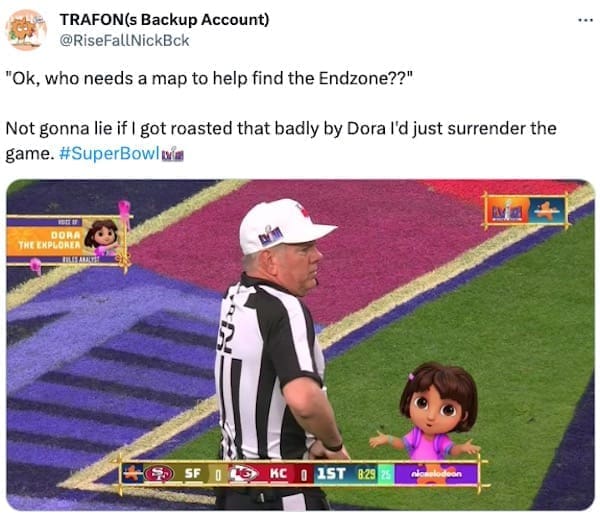
Task: Click the TRAFON profile avatar
Action: pyautogui.click(x=26, y=30)
